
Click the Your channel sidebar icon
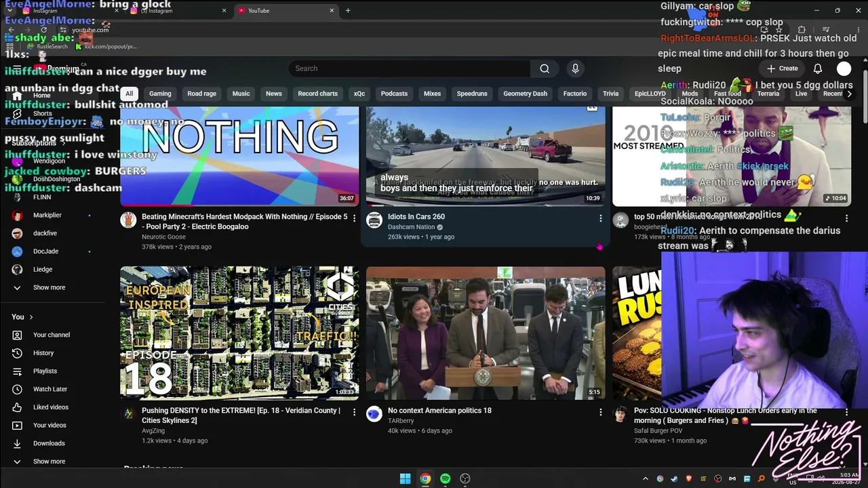click(x=18, y=335)
